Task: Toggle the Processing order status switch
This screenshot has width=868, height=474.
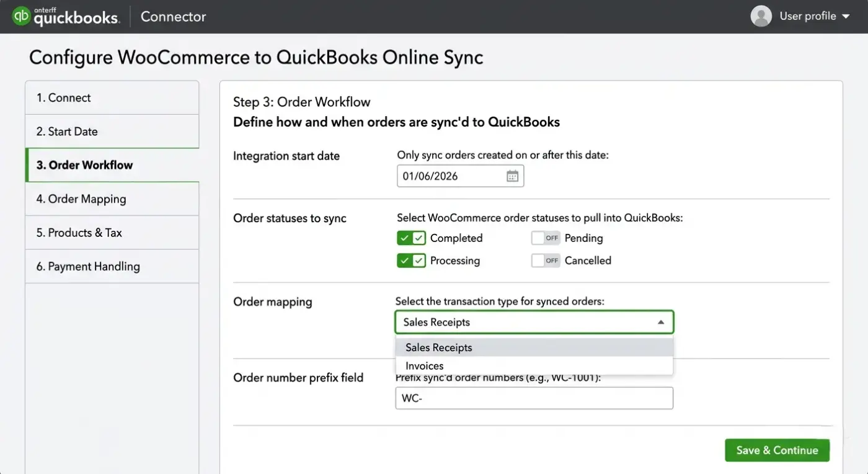Action: [x=412, y=261]
